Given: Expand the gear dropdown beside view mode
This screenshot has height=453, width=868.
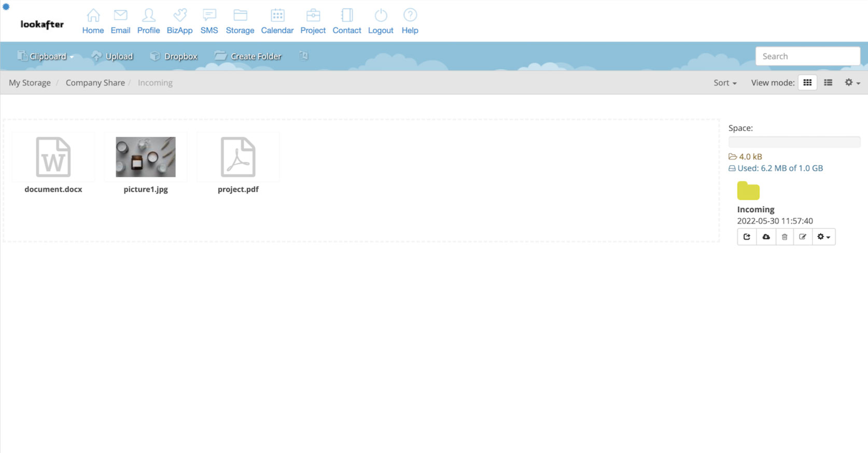Looking at the screenshot, I should (x=852, y=82).
